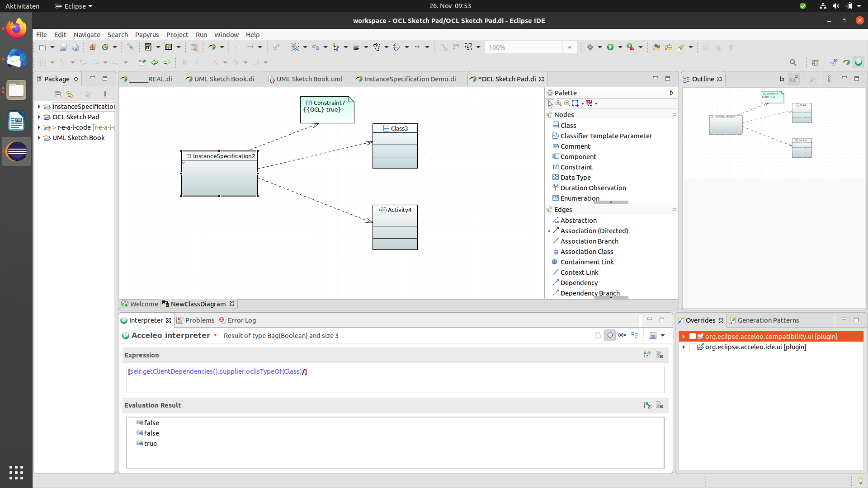Expand the UML Sketch Book project node
This screenshot has height=488, width=868.
pyautogui.click(x=39, y=138)
